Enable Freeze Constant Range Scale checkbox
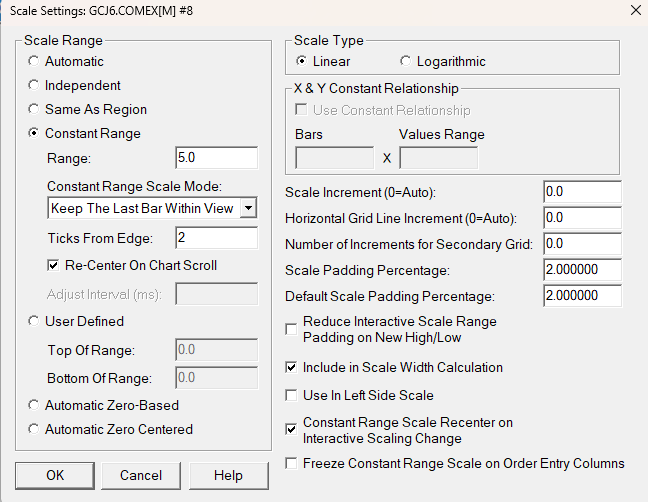Image resolution: width=648 pixels, height=502 pixels. coord(291,464)
